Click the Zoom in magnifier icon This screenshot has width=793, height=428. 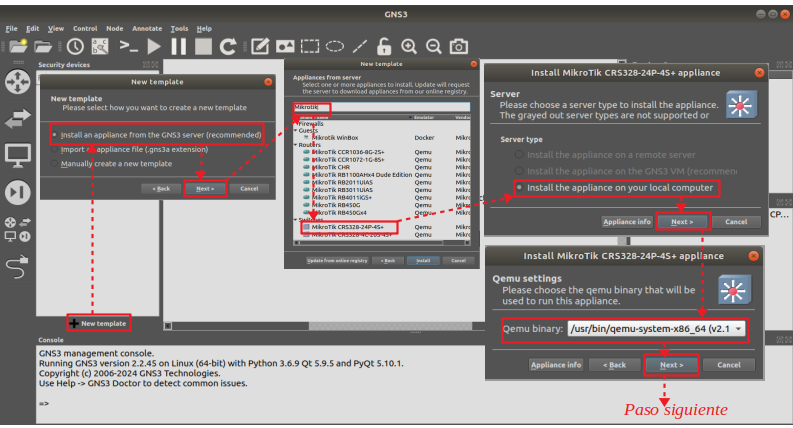[x=409, y=47]
